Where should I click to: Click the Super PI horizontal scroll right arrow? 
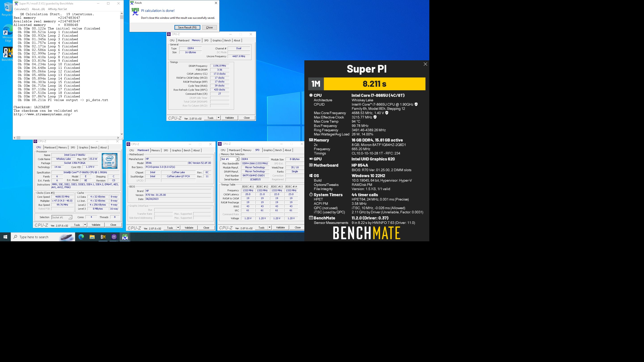click(118, 138)
